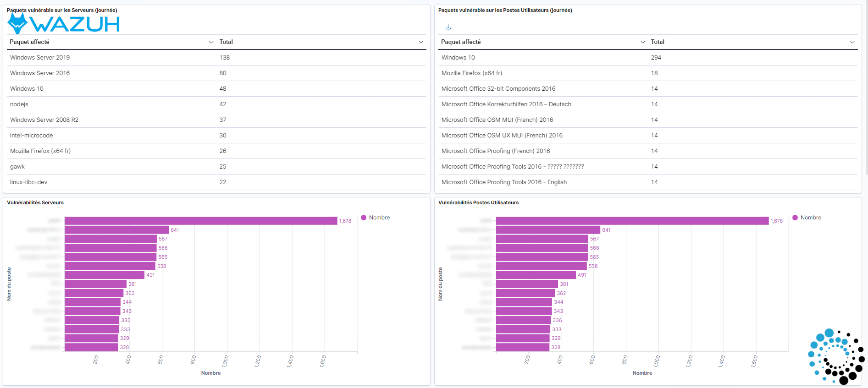Click Windows 10 in Serveurs table
The height and width of the screenshot is (388, 868).
tap(27, 89)
